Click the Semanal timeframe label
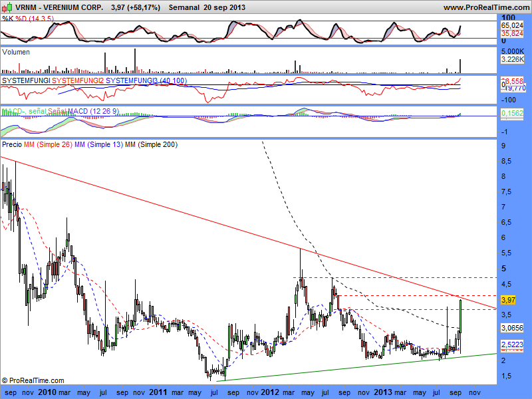The image size is (532, 399). 184,7
